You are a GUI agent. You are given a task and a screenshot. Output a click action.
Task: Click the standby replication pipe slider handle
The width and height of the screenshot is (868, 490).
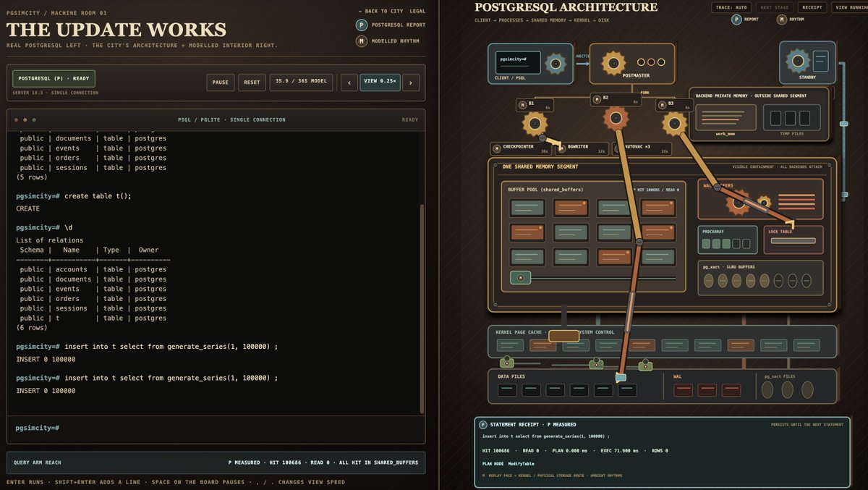coord(843,124)
